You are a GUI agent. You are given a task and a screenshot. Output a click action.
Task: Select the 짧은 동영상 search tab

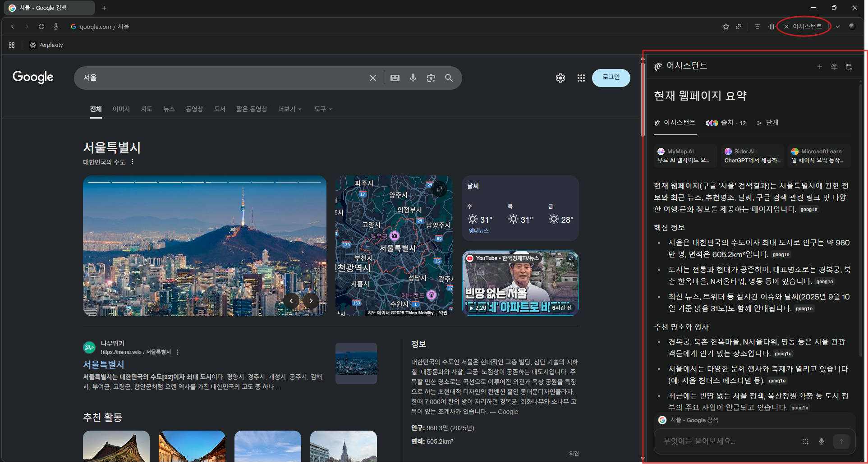tap(252, 109)
